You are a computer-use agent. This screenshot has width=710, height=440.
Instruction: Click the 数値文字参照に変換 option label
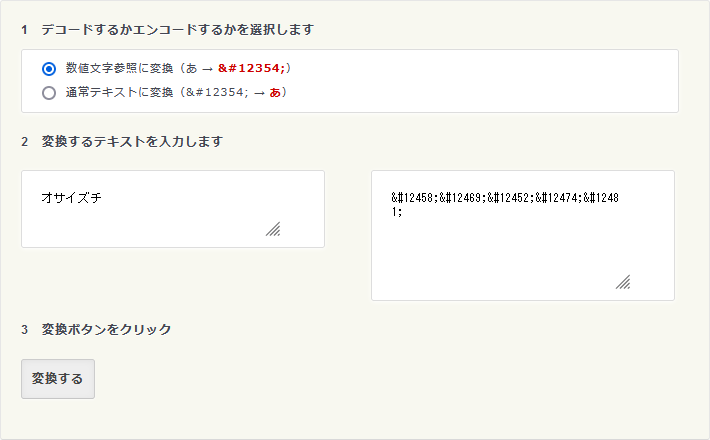pos(118,69)
